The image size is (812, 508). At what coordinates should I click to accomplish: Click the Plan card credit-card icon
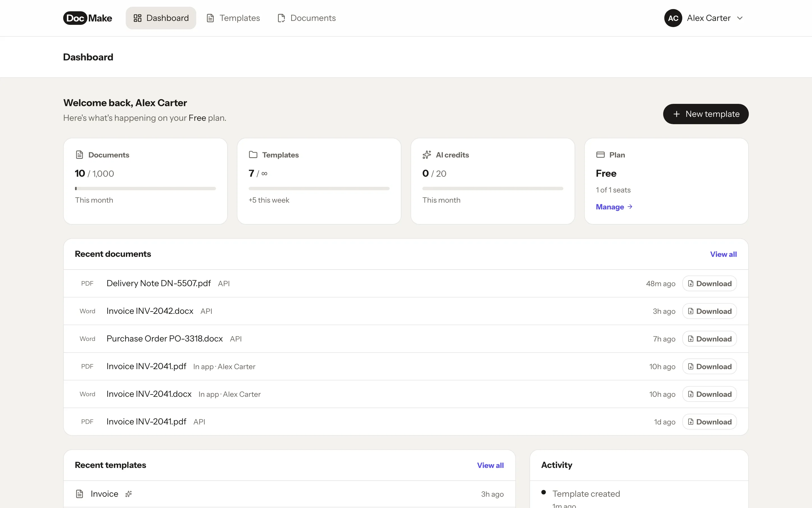(600, 155)
